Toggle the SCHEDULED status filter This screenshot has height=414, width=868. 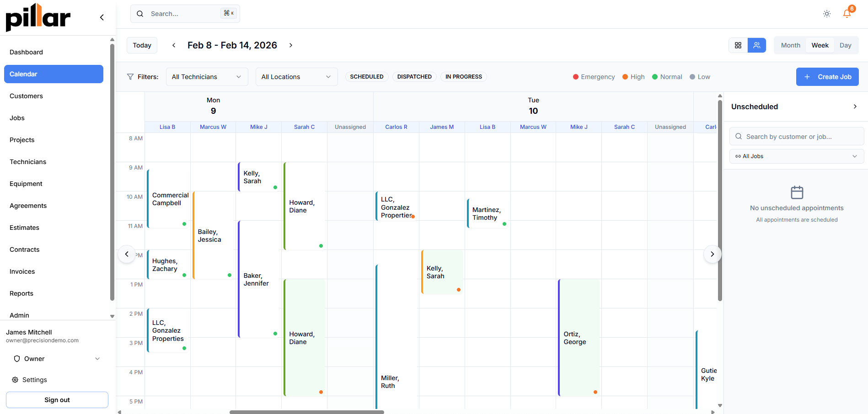click(x=367, y=77)
